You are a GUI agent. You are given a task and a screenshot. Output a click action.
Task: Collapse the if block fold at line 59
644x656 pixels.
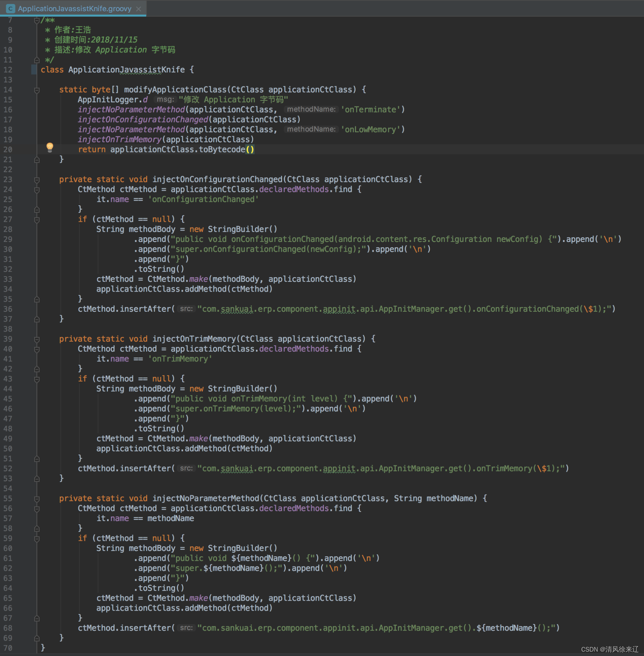click(x=37, y=539)
